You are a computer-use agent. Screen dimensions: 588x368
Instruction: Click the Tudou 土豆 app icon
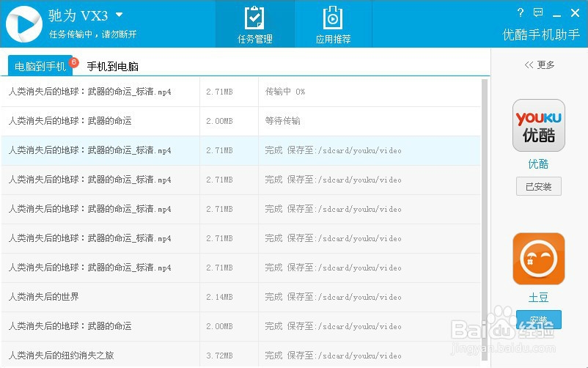point(538,259)
